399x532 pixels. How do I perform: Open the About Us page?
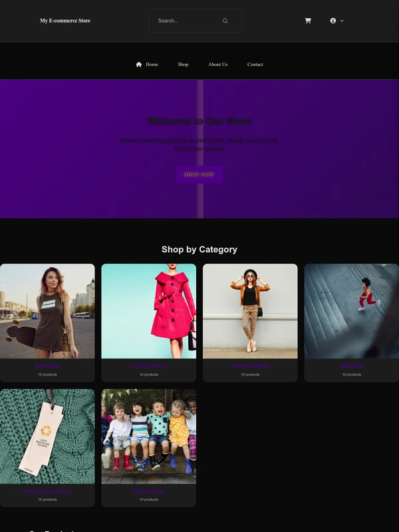(218, 64)
